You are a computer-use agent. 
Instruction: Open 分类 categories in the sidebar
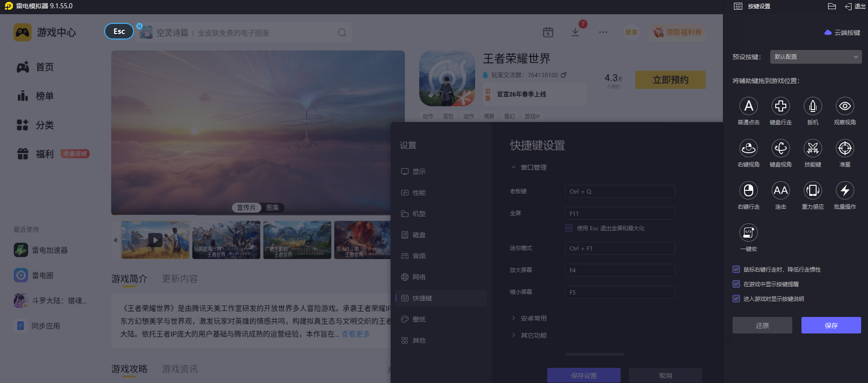[35, 125]
